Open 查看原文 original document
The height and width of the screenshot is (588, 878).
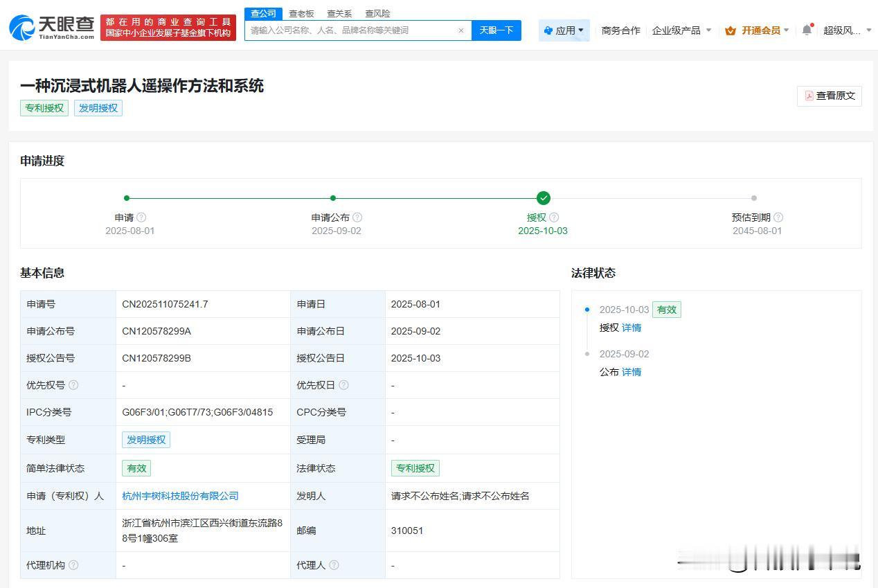click(x=830, y=96)
